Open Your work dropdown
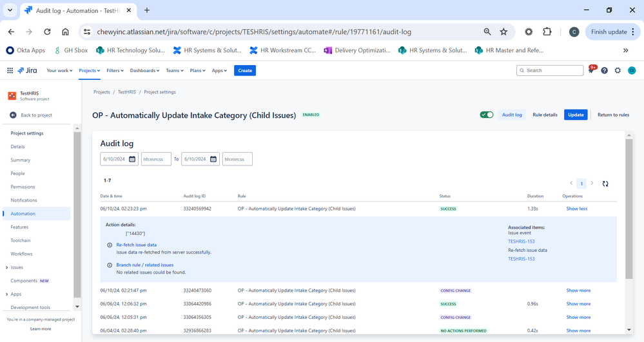Image resolution: width=644 pixels, height=342 pixels. point(59,71)
